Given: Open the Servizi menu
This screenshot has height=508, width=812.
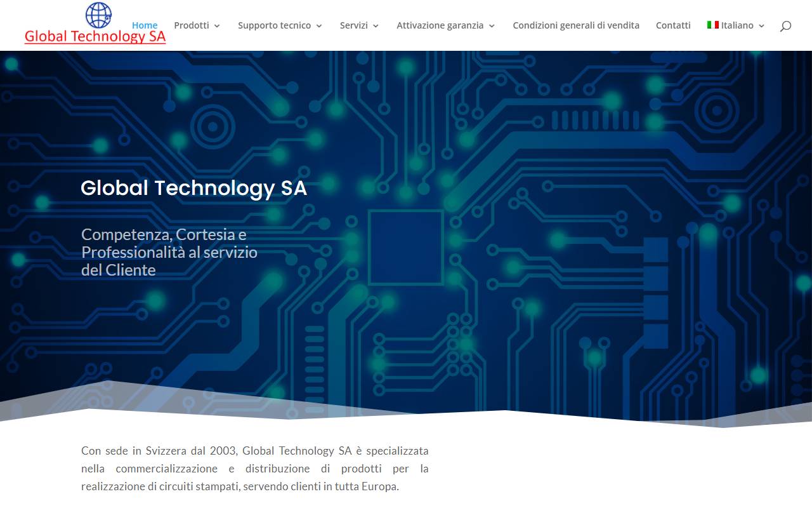Looking at the screenshot, I should click(x=354, y=25).
